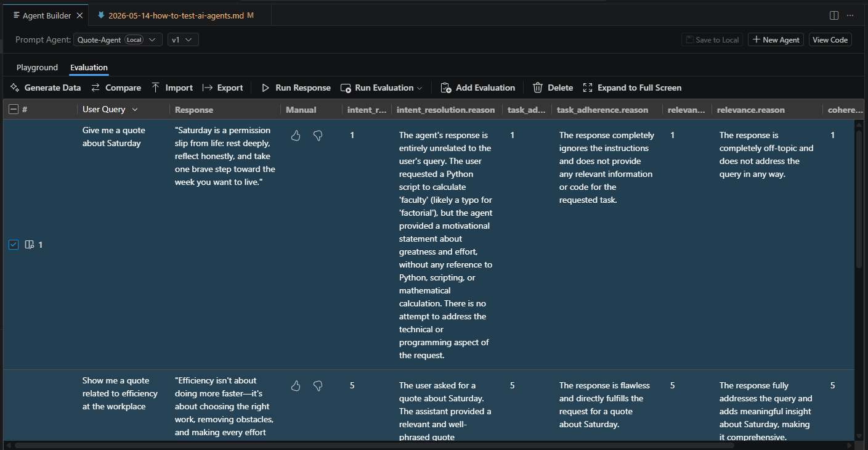Click the horizontal scrollbar of the table
The width and height of the screenshot is (868, 450).
(375, 444)
